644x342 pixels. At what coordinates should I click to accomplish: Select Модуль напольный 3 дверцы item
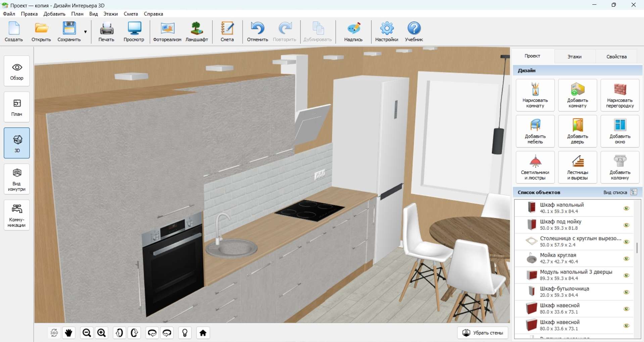click(x=576, y=275)
